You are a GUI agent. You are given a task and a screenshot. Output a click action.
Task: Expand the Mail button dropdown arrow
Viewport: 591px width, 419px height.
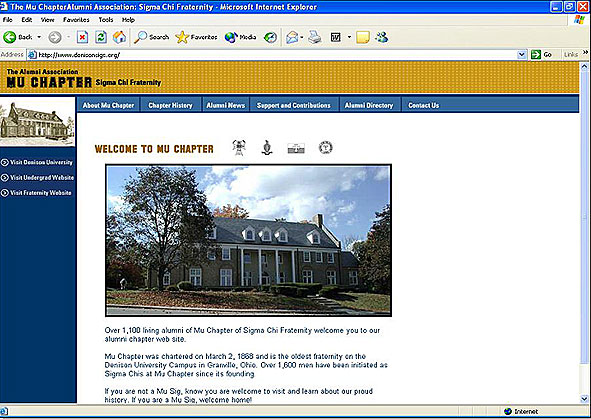click(x=302, y=37)
